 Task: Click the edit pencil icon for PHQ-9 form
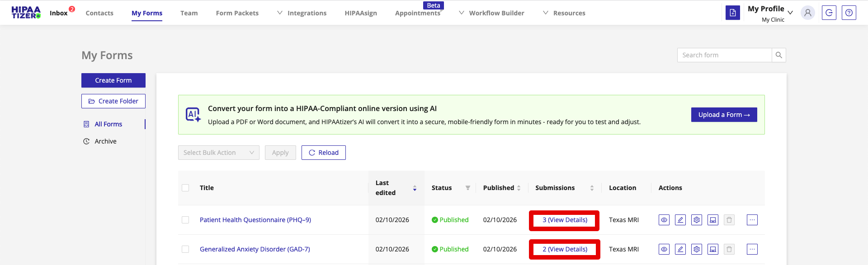(680, 220)
